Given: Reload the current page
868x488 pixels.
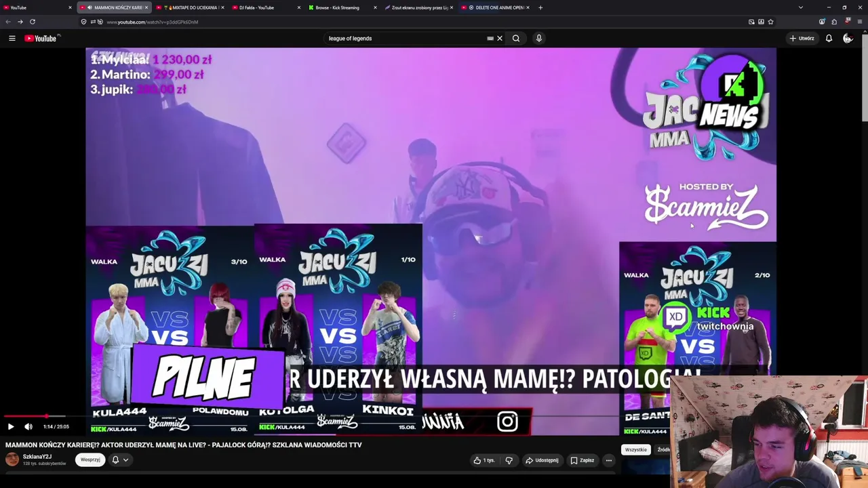Looking at the screenshot, I should click(x=32, y=22).
